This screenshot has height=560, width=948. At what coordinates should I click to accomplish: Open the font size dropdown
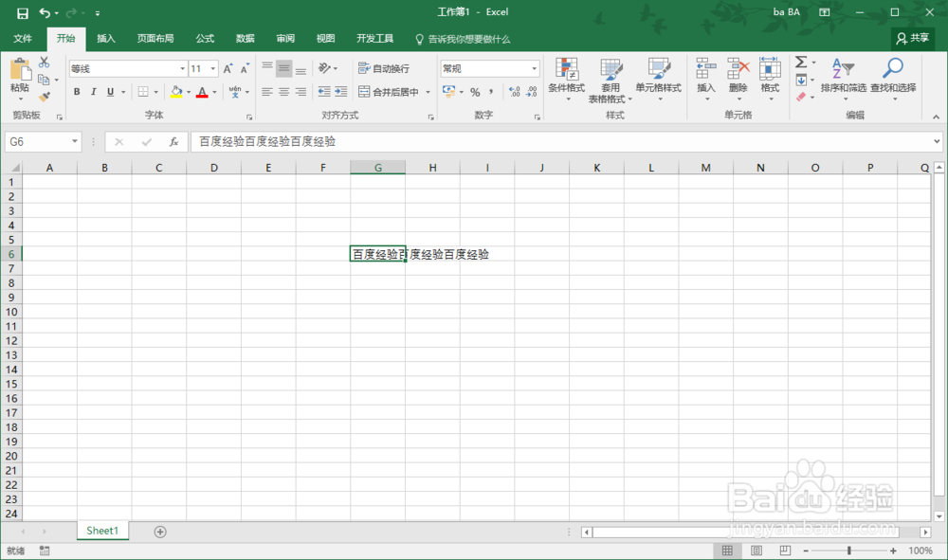212,69
